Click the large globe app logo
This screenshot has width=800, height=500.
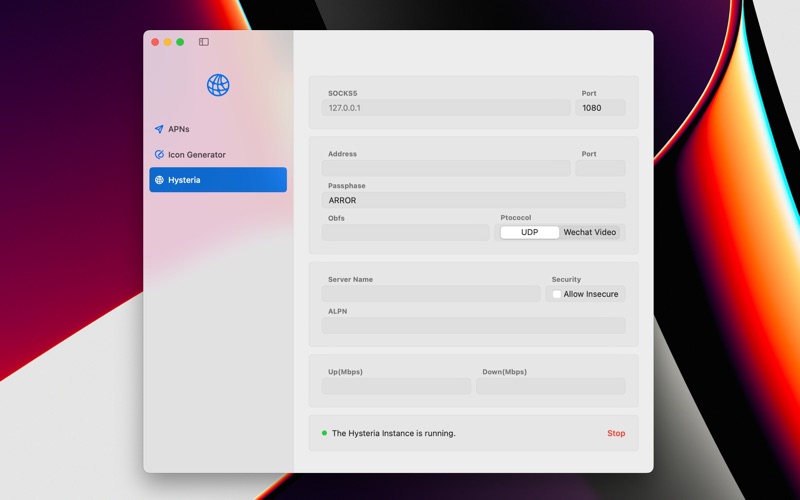(218, 85)
